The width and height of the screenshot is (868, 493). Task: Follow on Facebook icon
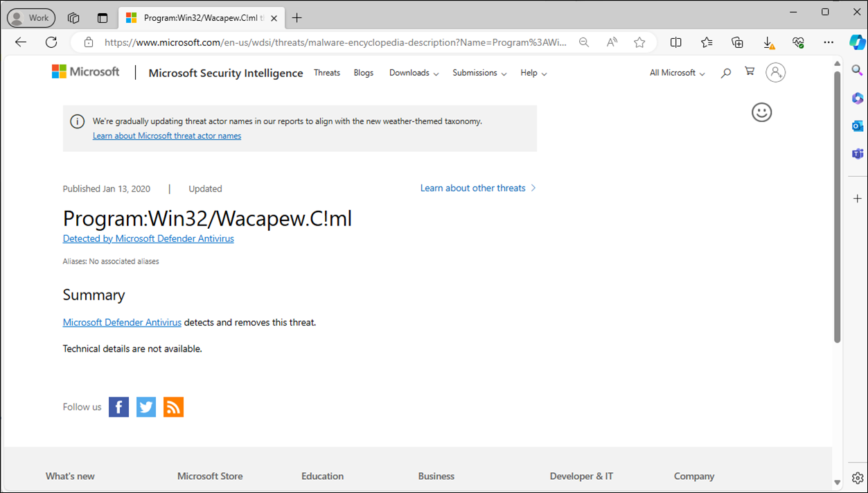119,407
